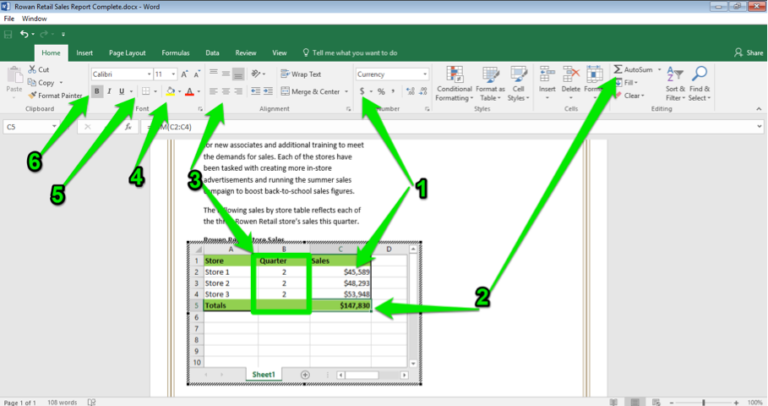Image resolution: width=768 pixels, height=406 pixels.
Task: Increase the cell indent
Action: [x=268, y=91]
